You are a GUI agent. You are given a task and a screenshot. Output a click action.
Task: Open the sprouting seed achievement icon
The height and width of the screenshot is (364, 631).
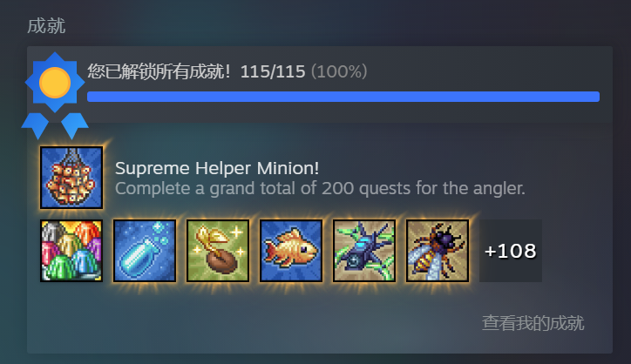click(x=218, y=251)
